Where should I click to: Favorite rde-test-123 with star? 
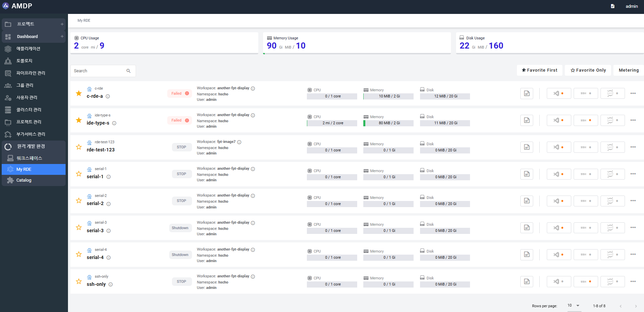tap(79, 147)
